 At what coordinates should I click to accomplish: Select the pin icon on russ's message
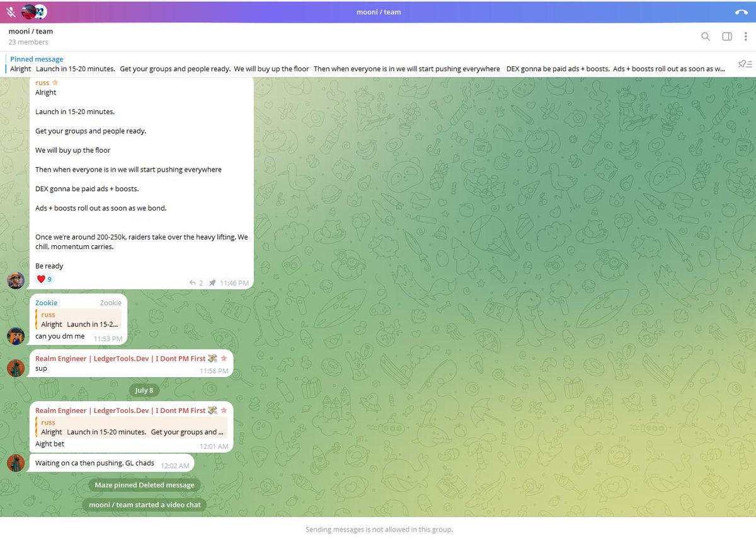212,283
